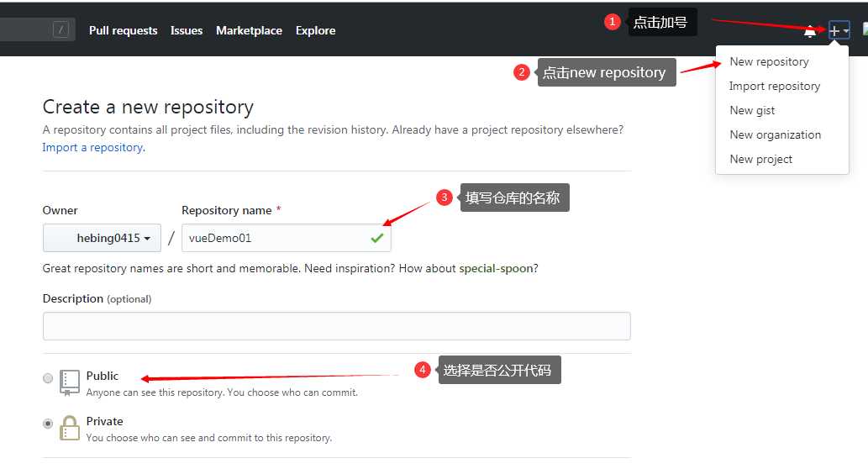Viewport: 868px width, 474px height.
Task: Click the Owner field label
Action: click(x=60, y=210)
